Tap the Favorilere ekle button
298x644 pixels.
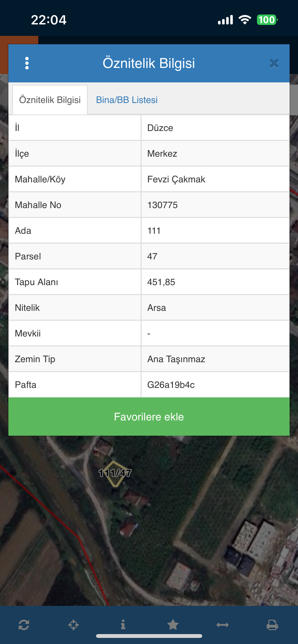tap(149, 417)
